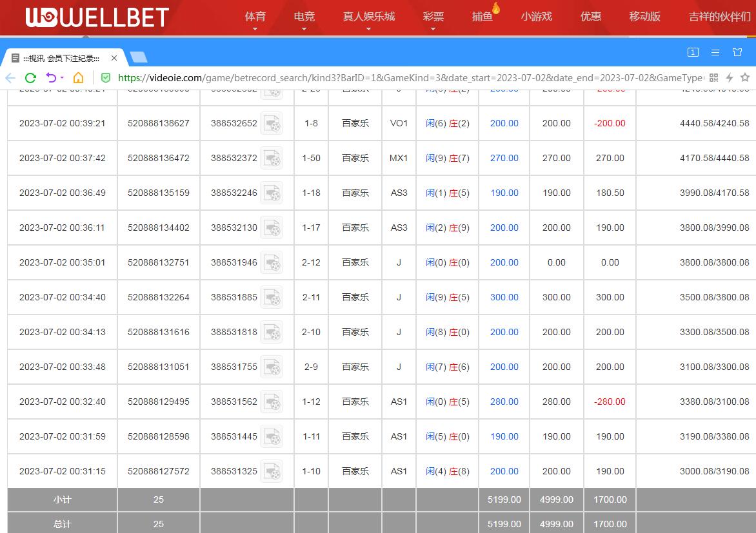
Task: Switch to the 会员下注纪录 browser tab
Action: click(x=61, y=58)
